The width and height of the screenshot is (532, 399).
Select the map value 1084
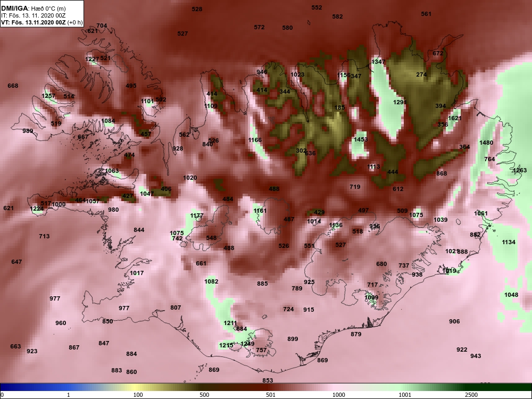point(108,121)
